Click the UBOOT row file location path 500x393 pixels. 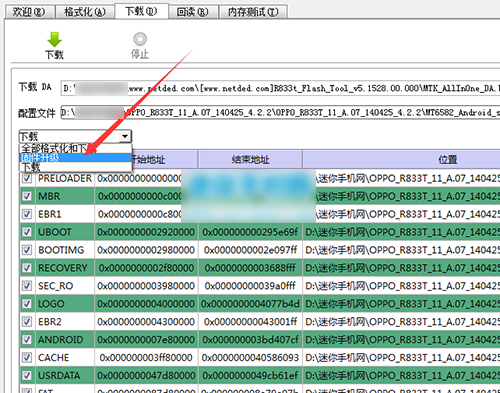coord(402,232)
